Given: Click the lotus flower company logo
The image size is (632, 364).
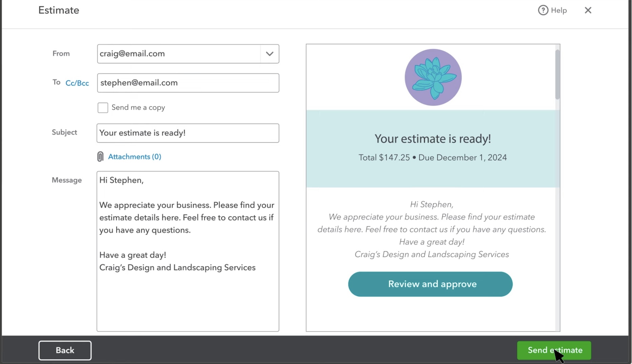Looking at the screenshot, I should pos(433,77).
